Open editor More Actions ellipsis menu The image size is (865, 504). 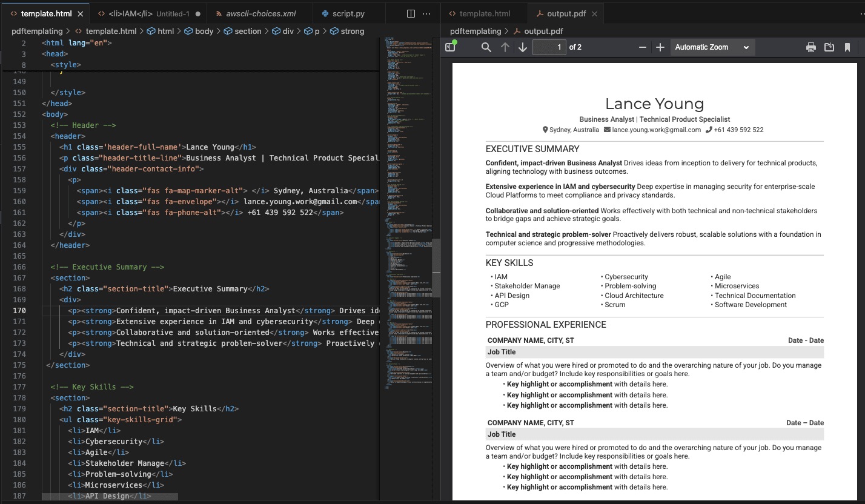(427, 13)
